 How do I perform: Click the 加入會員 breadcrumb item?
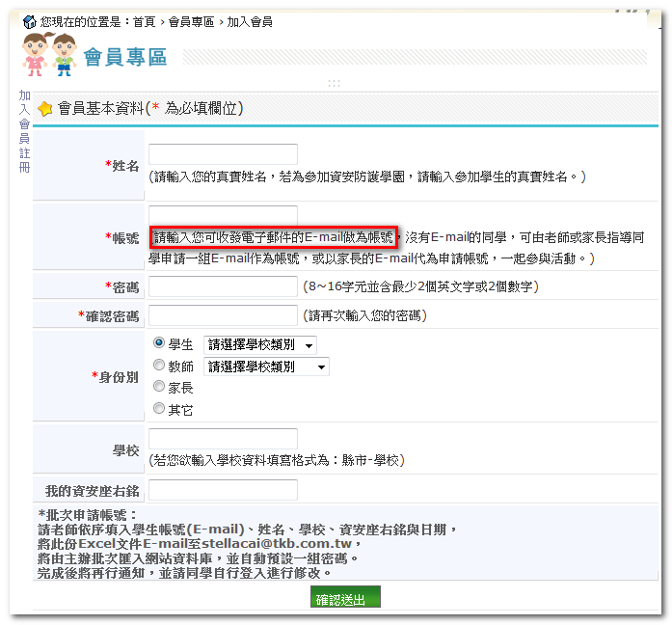250,21
